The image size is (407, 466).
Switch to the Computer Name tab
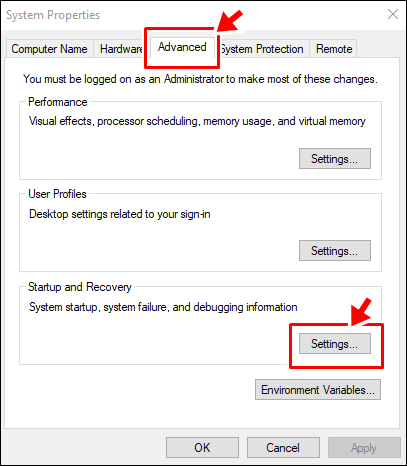(49, 49)
